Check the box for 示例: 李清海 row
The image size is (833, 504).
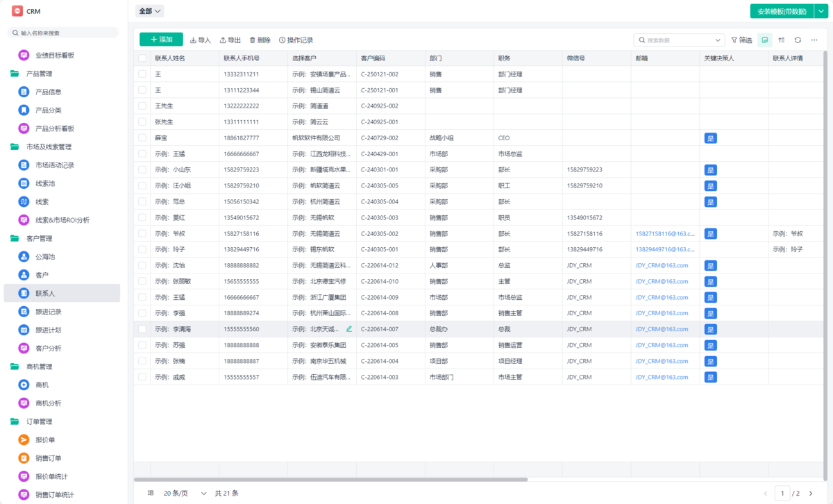point(142,329)
